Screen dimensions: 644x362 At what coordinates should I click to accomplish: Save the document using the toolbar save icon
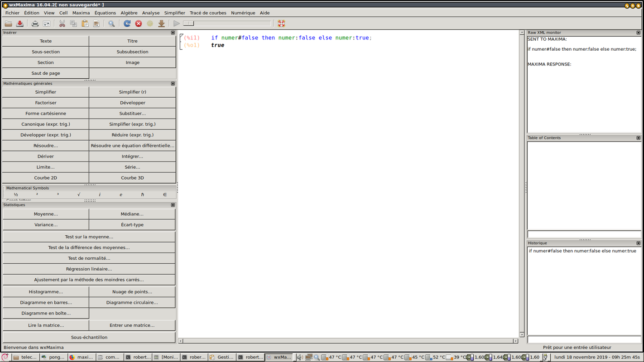tap(20, 24)
